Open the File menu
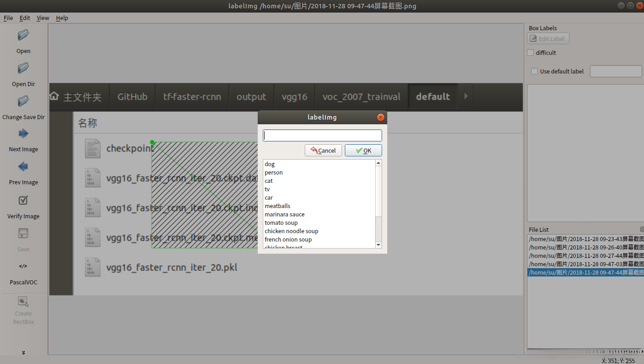The height and width of the screenshot is (364, 644). click(8, 18)
